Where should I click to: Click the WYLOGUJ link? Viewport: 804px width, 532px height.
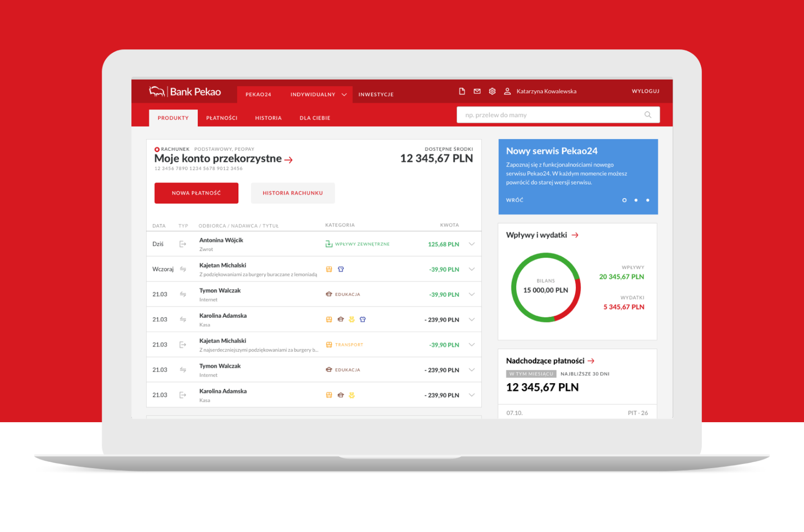pos(645,91)
